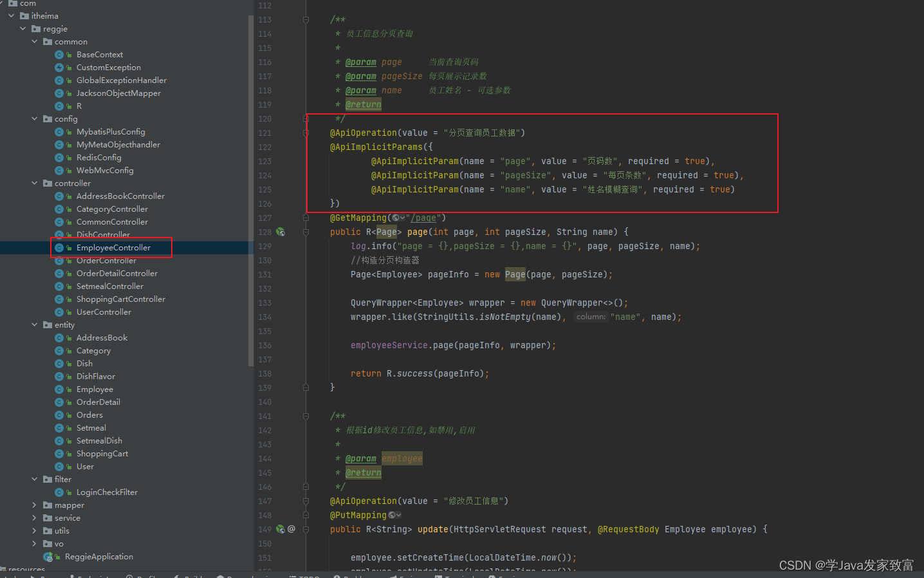
Task: Open the User entity
Action: pos(85,467)
